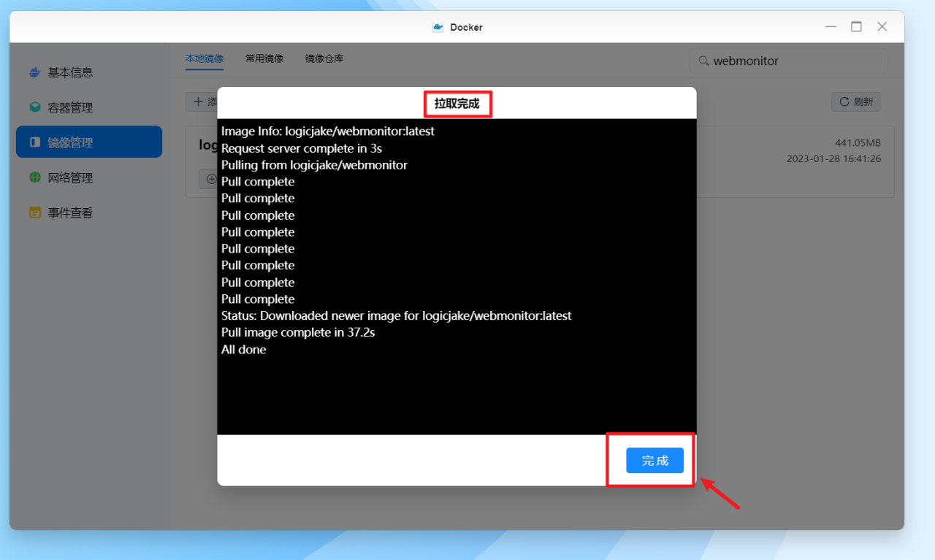Switch to the 本地镜像 tab
Screen dimensions: 935x560
tap(205, 58)
